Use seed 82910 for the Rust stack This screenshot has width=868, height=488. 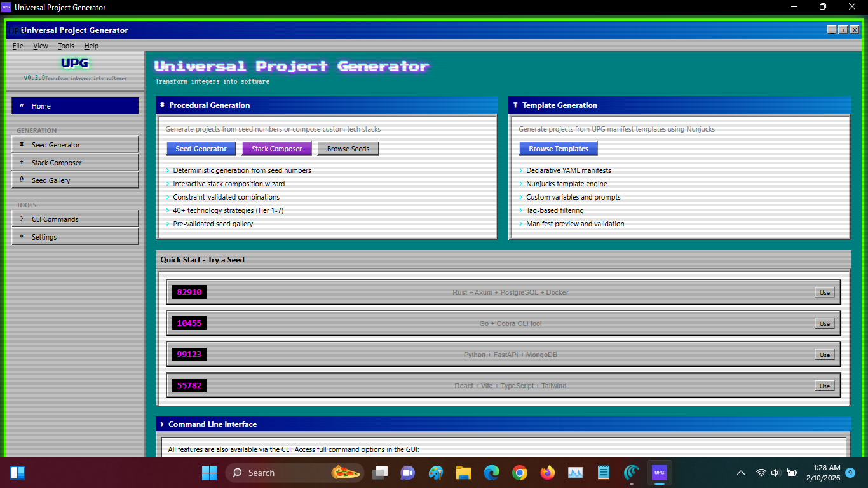click(824, 292)
